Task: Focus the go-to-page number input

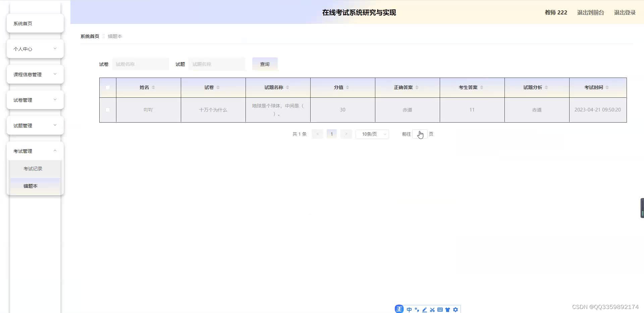Action: (420, 134)
